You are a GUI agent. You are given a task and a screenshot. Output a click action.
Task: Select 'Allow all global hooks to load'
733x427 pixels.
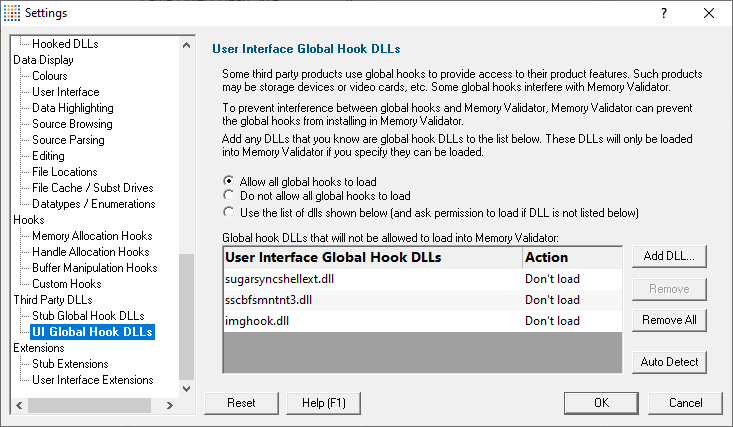coord(229,181)
